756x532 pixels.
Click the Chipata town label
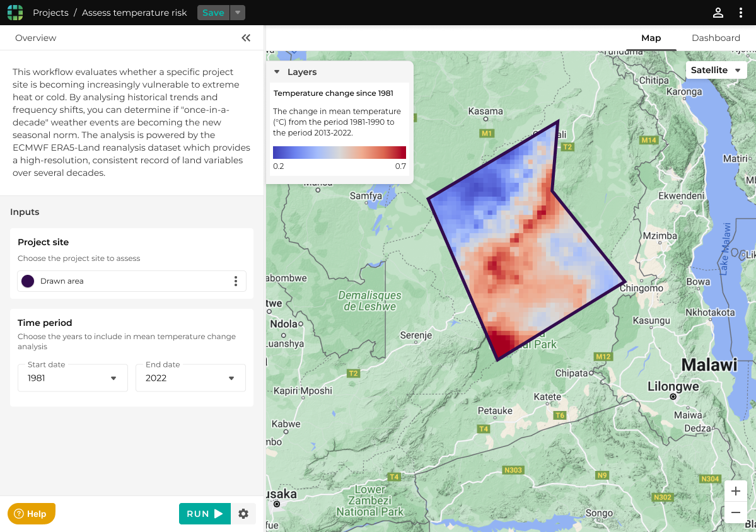coord(571,373)
